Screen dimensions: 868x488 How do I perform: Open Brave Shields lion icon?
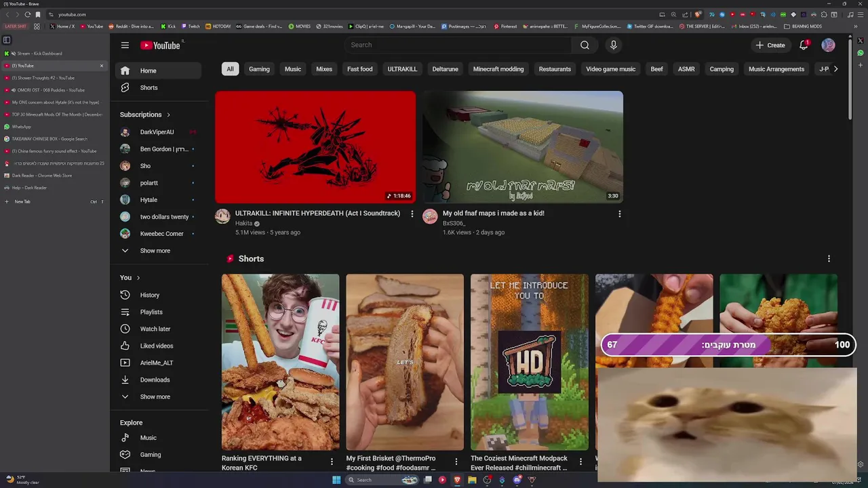click(x=698, y=14)
